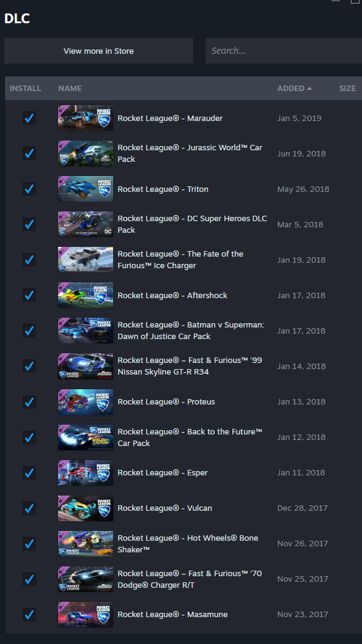362x644 pixels.
Task: Select the Masamune DLC thumbnail
Action: 86,615
